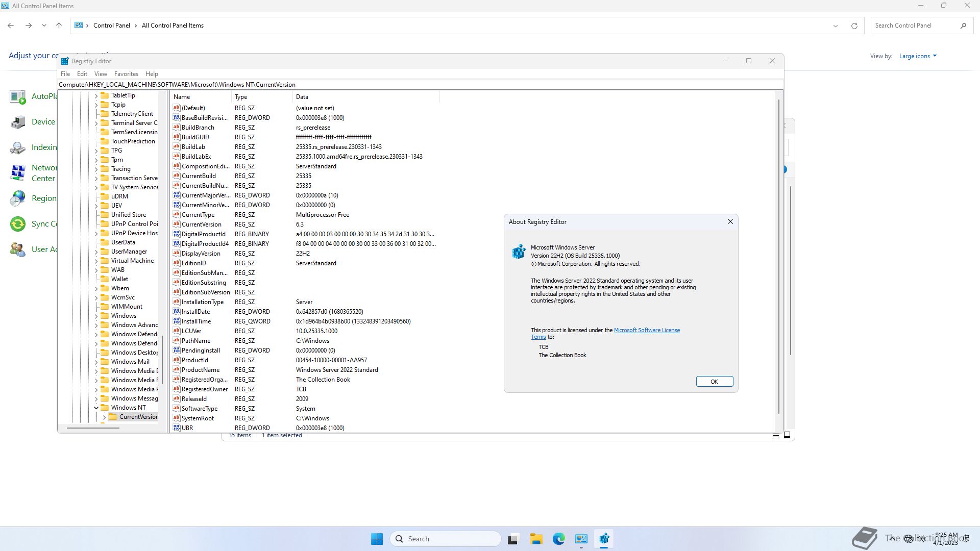Expand the Tcpip tree node
980x551 pixels.
(96, 105)
